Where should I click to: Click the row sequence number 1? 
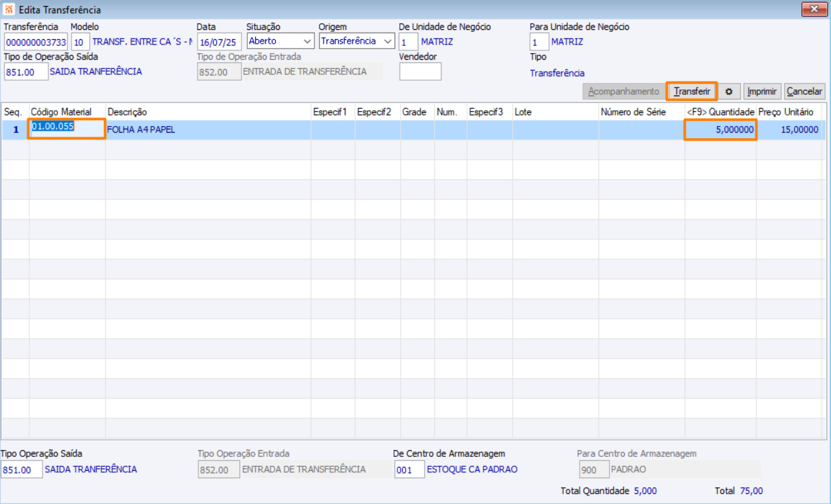(x=15, y=130)
